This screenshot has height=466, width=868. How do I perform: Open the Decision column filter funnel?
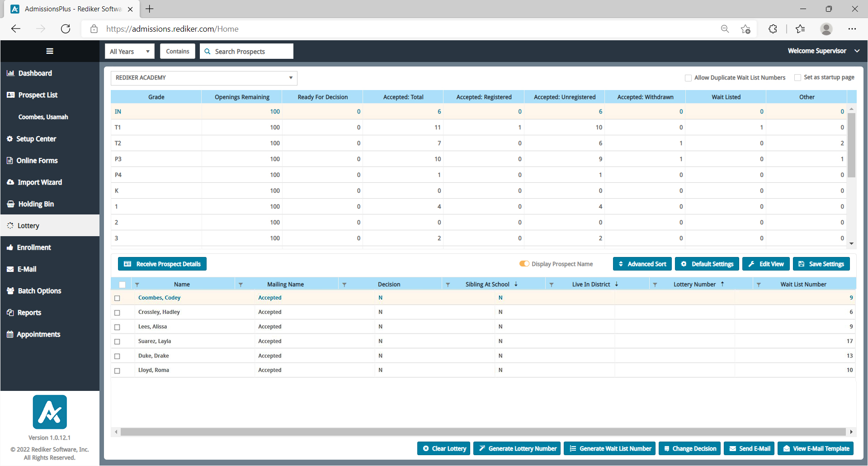tap(344, 285)
